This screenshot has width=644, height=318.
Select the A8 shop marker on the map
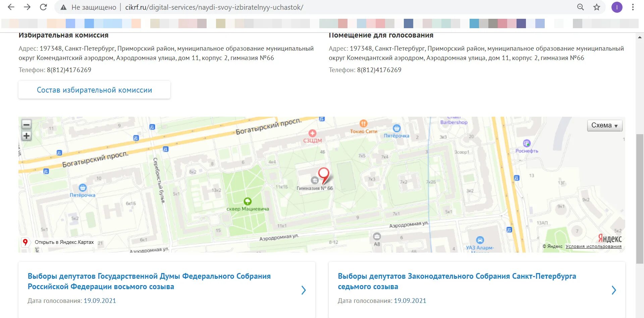point(377,236)
